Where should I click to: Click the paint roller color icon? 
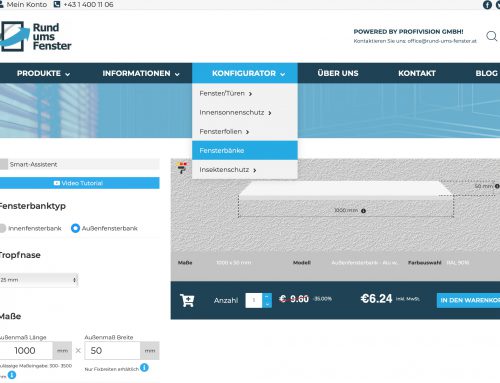pos(182,168)
